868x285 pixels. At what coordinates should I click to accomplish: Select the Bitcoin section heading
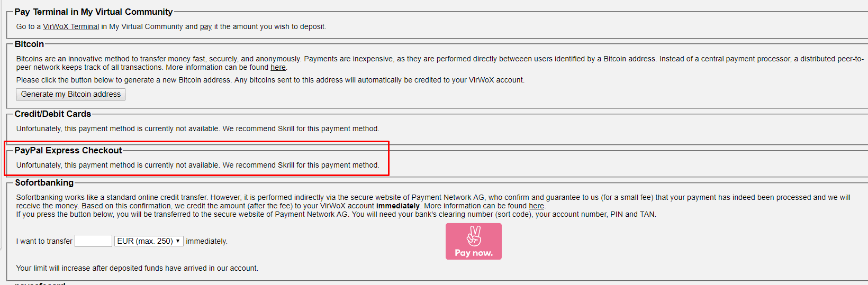tap(29, 44)
